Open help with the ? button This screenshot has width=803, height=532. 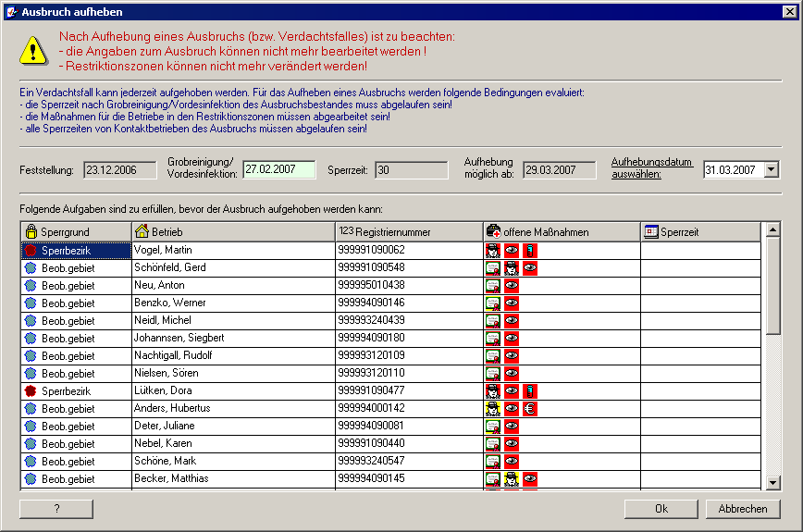(x=56, y=509)
